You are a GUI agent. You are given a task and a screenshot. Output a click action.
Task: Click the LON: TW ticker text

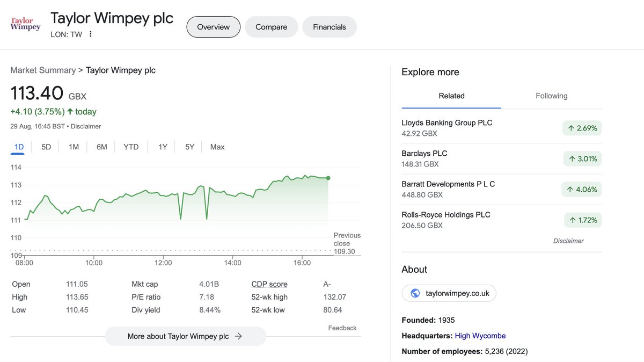coord(66,34)
